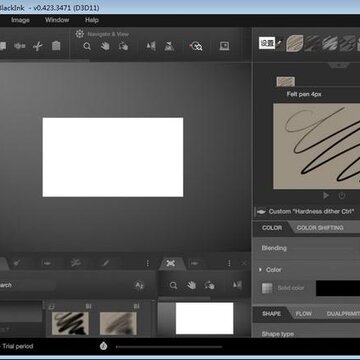Click the black solid color swatch

click(338, 288)
